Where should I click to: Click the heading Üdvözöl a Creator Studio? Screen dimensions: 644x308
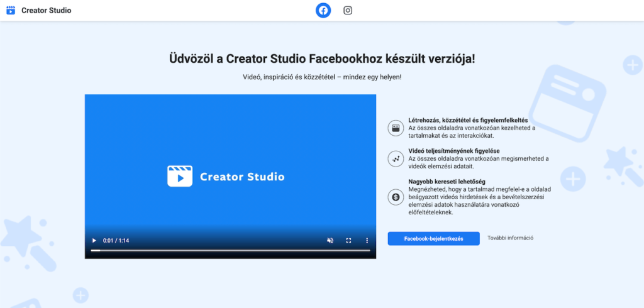coord(322,58)
